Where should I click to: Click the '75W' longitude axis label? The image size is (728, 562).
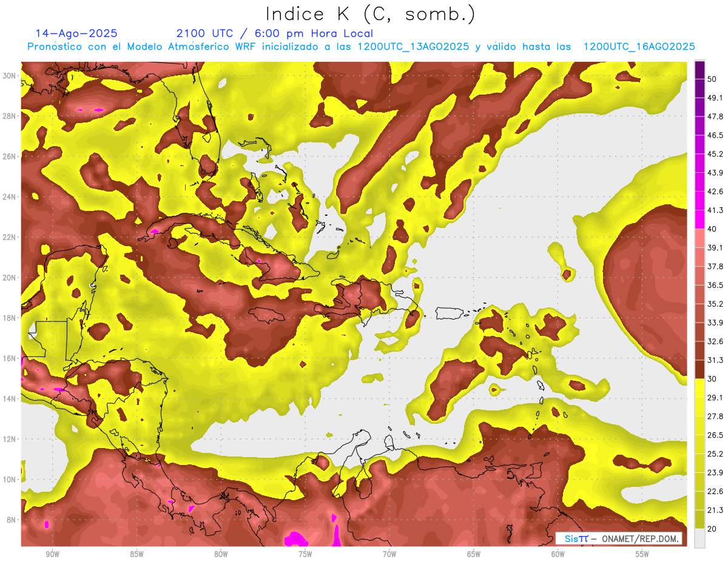(x=305, y=554)
